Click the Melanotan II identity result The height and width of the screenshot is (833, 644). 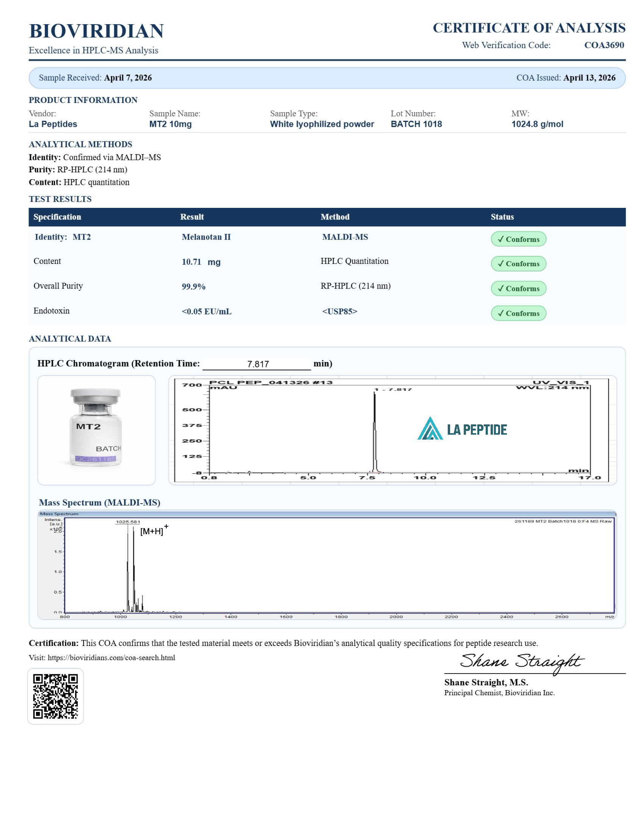coord(206,237)
